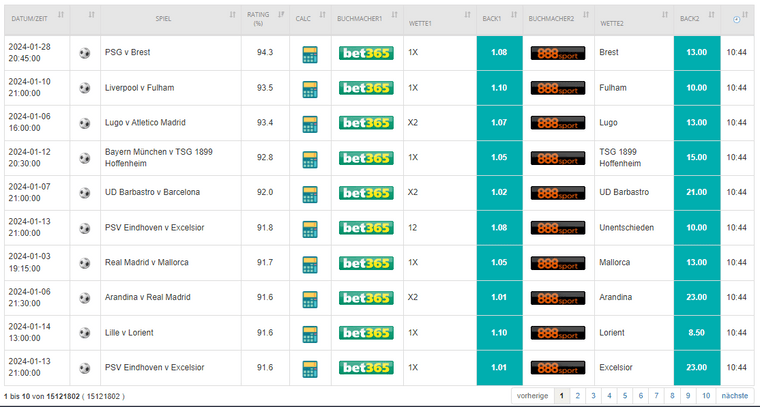Open calculator for Lugo v Atletico Madrid
The image size is (760, 407).
pyautogui.click(x=310, y=124)
